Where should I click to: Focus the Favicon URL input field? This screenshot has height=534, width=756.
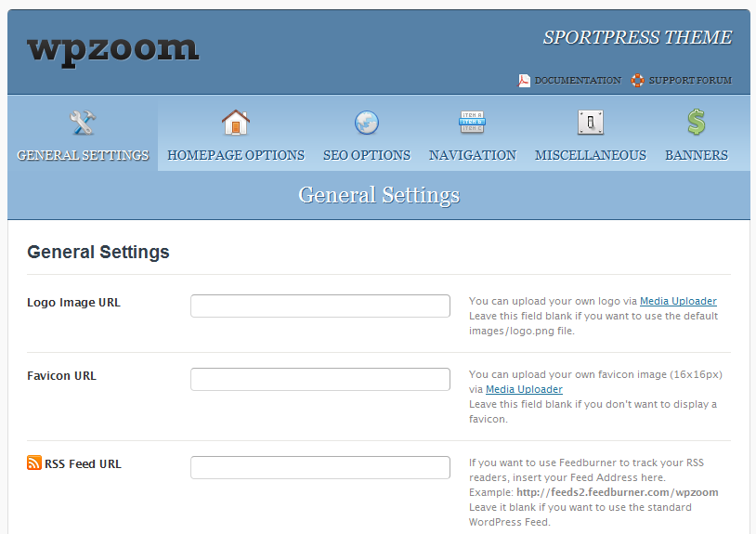[x=320, y=379]
